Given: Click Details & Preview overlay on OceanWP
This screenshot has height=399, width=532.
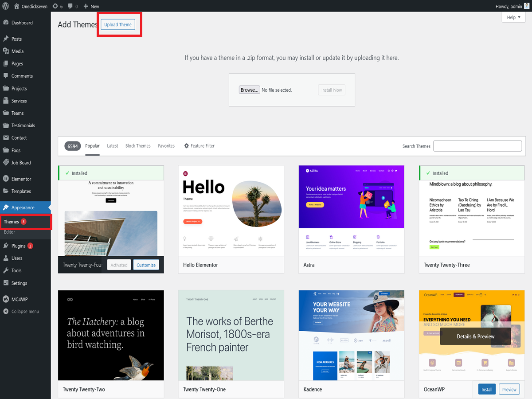Looking at the screenshot, I should click(475, 336).
